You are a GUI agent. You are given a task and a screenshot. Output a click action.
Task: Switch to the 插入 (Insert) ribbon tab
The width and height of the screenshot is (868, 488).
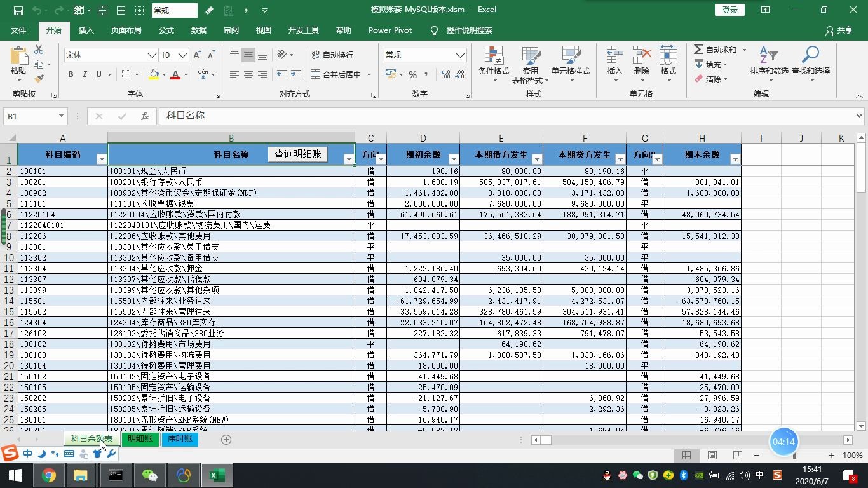pos(86,30)
